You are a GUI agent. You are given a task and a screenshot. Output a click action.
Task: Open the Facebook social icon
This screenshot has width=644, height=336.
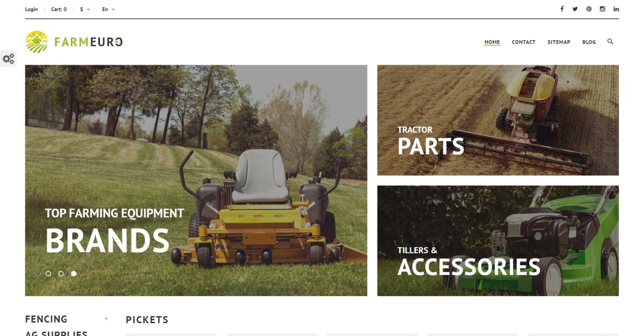562,9
